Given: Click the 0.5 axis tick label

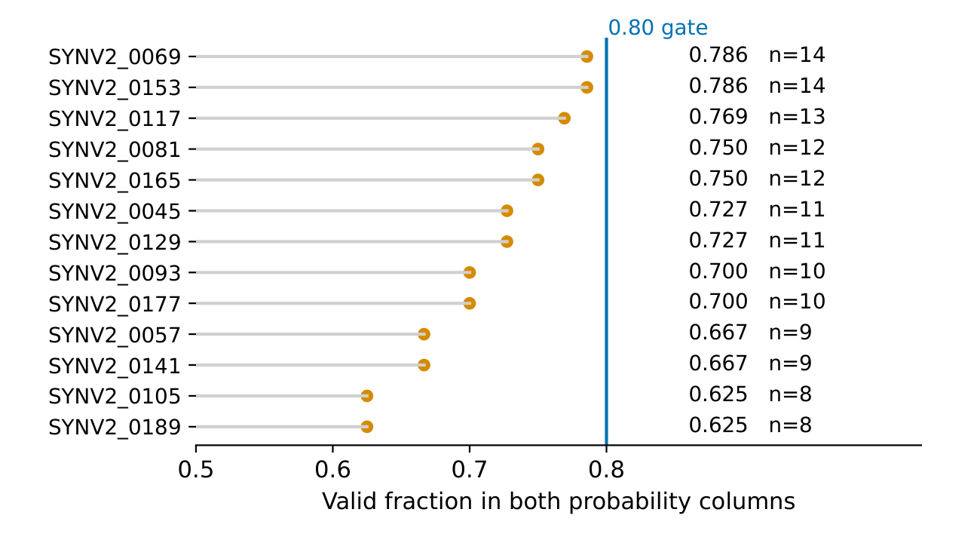Looking at the screenshot, I should [x=196, y=470].
